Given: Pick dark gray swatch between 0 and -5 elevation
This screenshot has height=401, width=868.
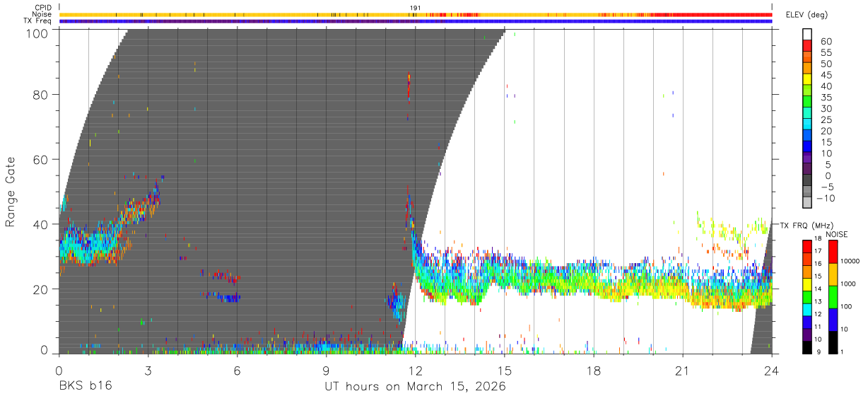Looking at the screenshot, I should [807, 181].
